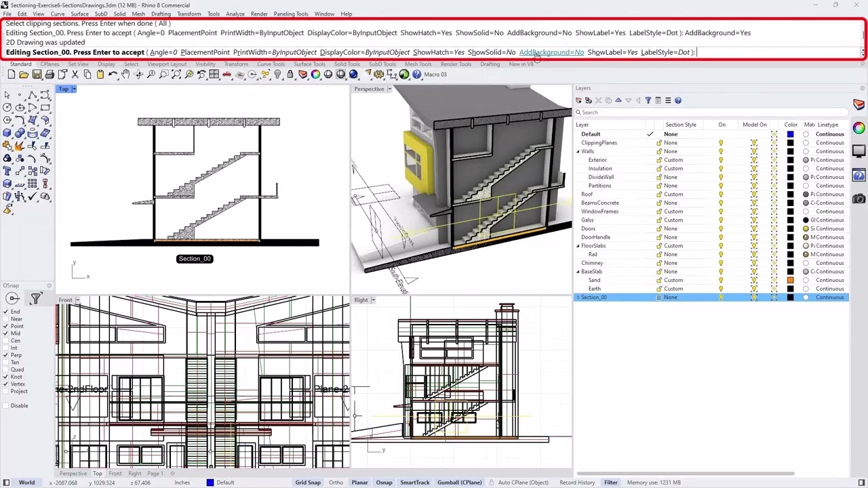Uncheck the Perp osnap checkbox
The height and width of the screenshot is (488, 868).
6,355
